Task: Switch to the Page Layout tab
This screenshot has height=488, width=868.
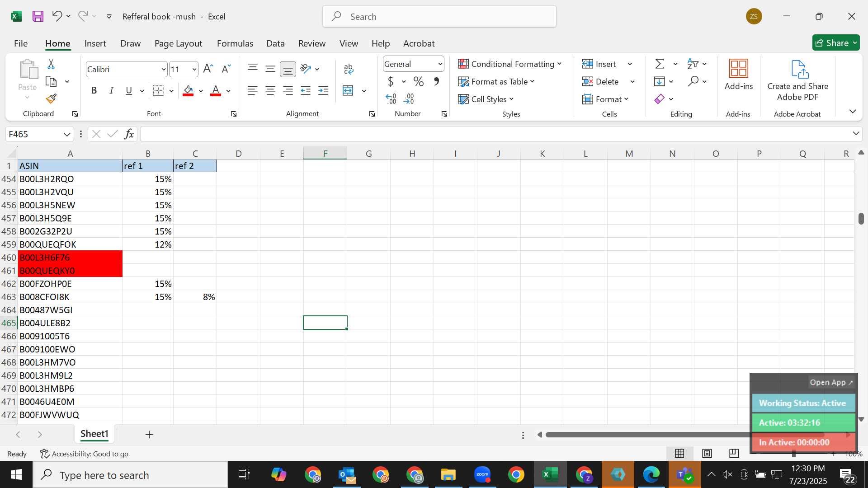Action: pyautogui.click(x=178, y=43)
